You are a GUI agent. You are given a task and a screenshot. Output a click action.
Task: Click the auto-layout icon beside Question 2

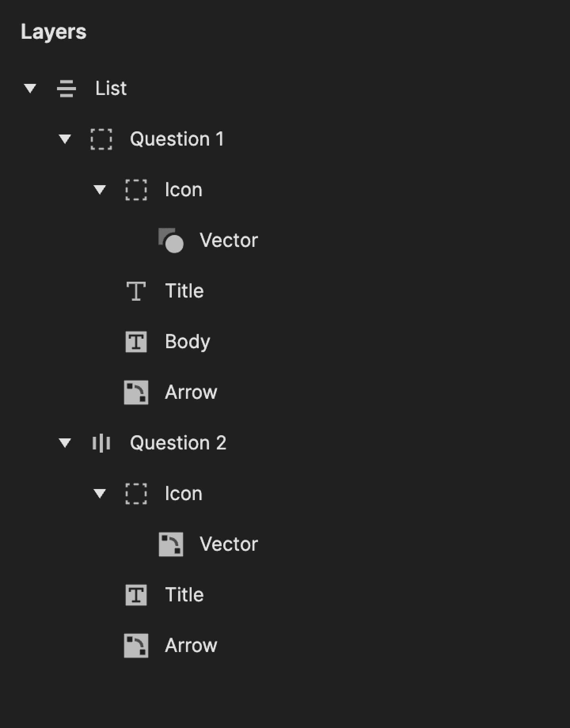tap(102, 443)
